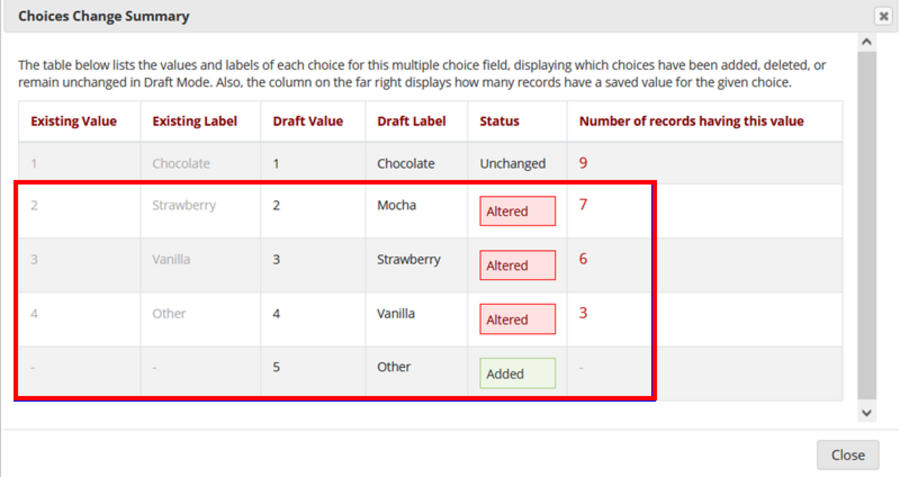This screenshot has width=900, height=477.
Task: Click the X icon in dialog header
Action: [x=883, y=16]
